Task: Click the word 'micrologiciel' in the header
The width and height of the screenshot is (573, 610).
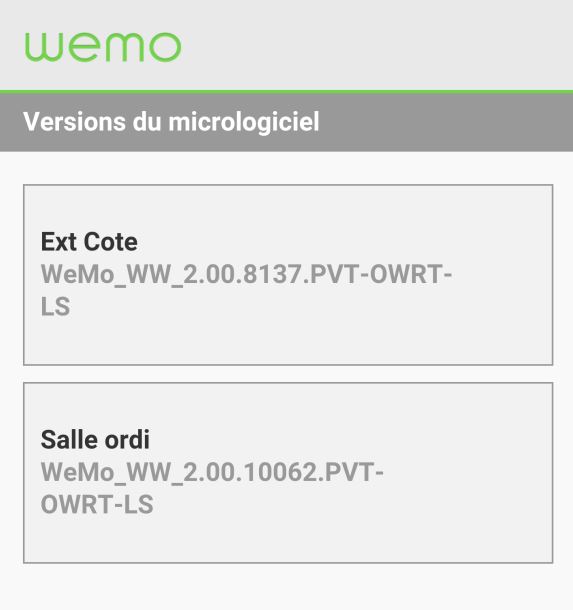Action: (x=244, y=122)
